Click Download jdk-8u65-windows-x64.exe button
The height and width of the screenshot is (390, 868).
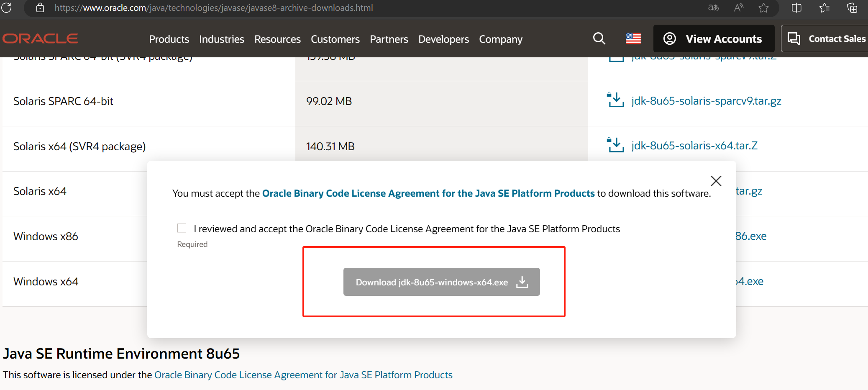(441, 282)
